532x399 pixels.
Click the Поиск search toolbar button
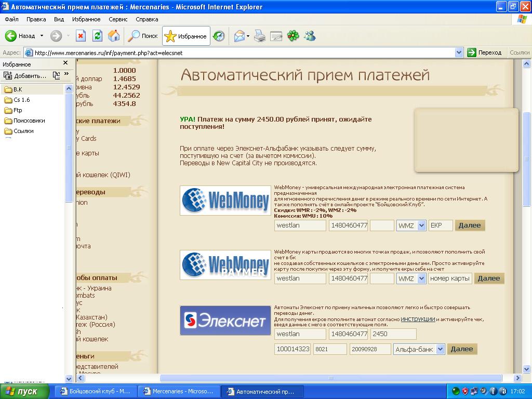(143, 36)
